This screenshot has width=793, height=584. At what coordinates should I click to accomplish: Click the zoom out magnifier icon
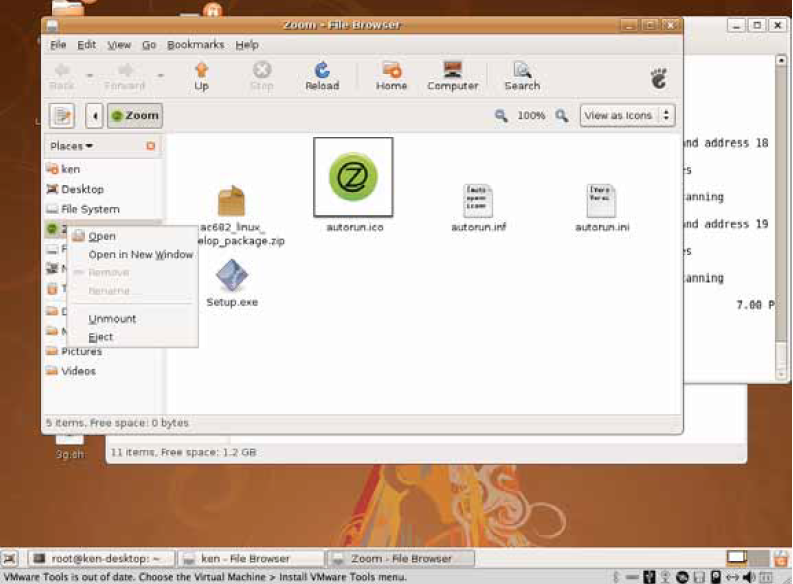click(501, 116)
